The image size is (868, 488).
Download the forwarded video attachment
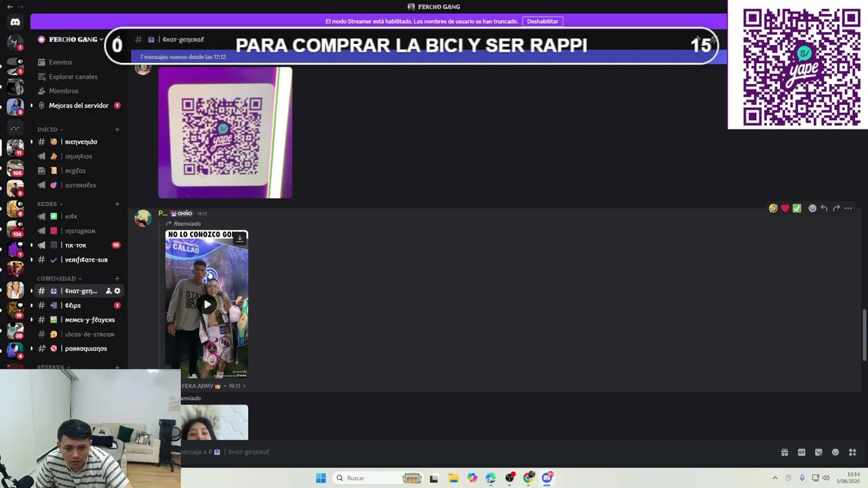(239, 238)
